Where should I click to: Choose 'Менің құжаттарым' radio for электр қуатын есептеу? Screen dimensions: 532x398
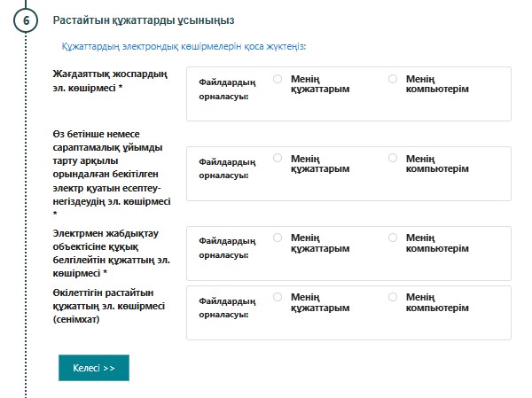click(278, 158)
